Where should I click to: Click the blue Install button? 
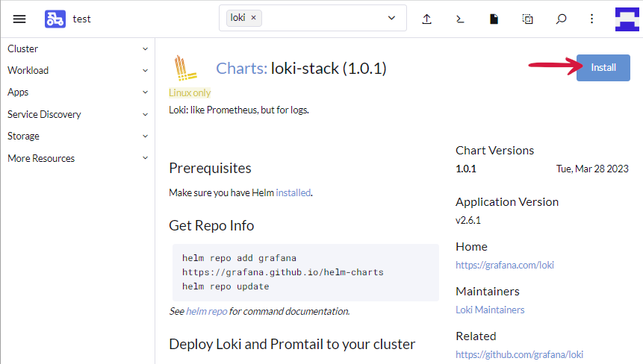click(603, 67)
